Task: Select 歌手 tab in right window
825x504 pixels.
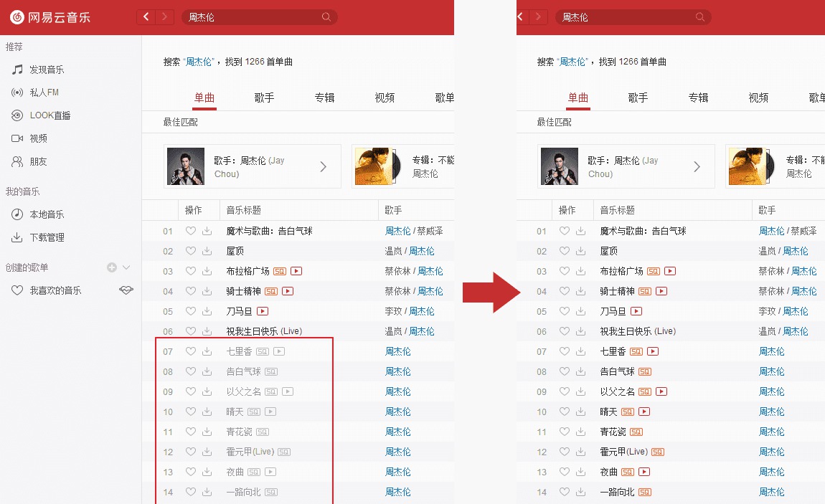Action: click(x=638, y=98)
